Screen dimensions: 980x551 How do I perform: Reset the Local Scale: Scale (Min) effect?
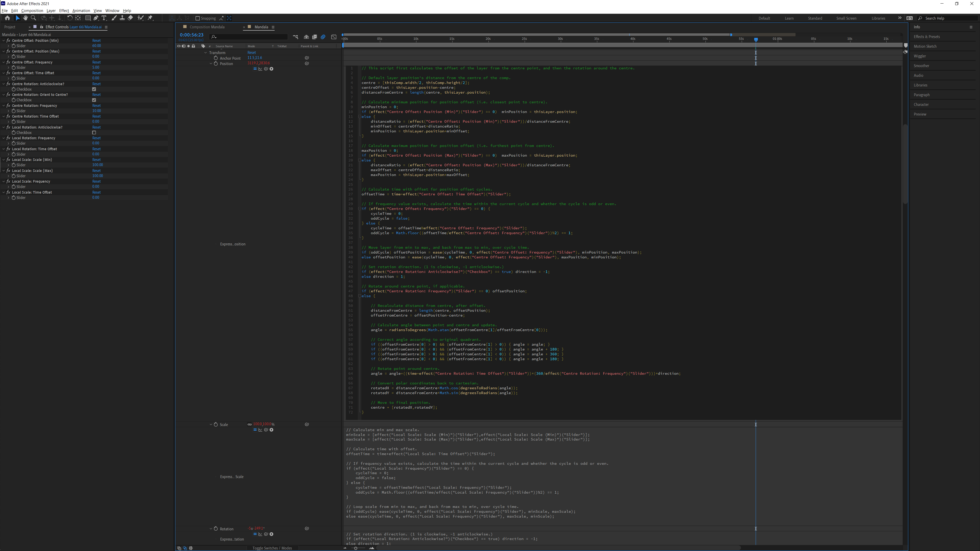point(96,160)
